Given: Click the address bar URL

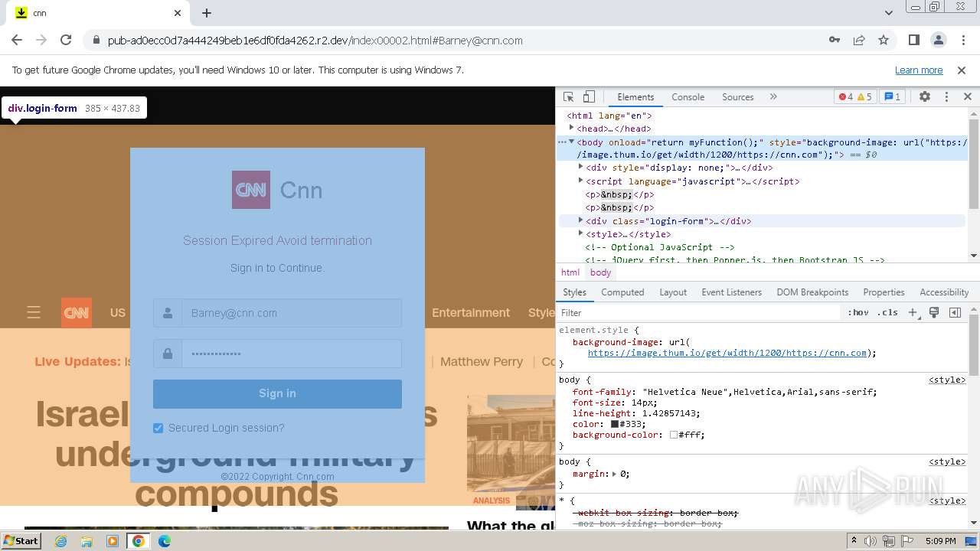Looking at the screenshot, I should pyautogui.click(x=315, y=41).
